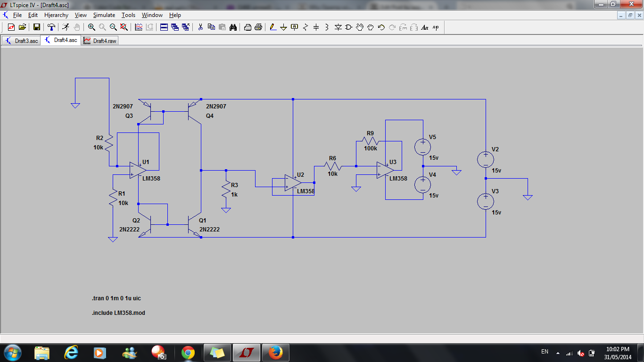644x362 pixels.
Task: Open the Component chooser gate icon
Action: (349, 27)
